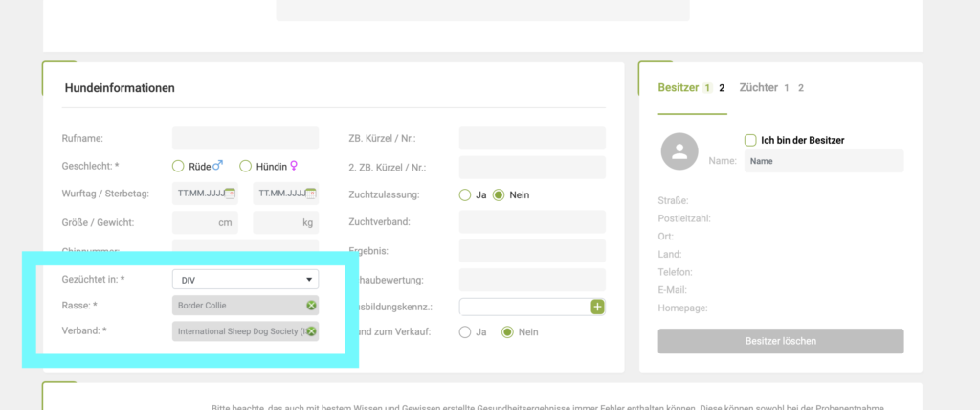
Task: Set Hund zum Verkauf to Ja
Action: coord(465,332)
